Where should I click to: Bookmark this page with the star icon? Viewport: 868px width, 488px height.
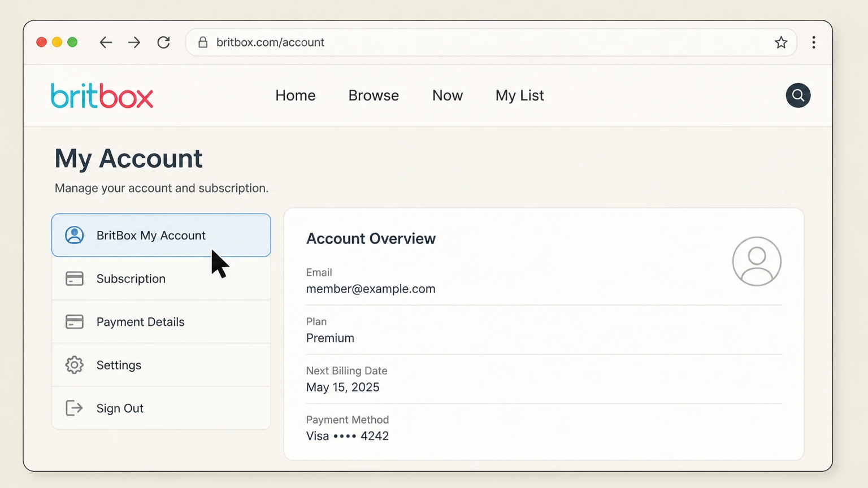pos(781,42)
